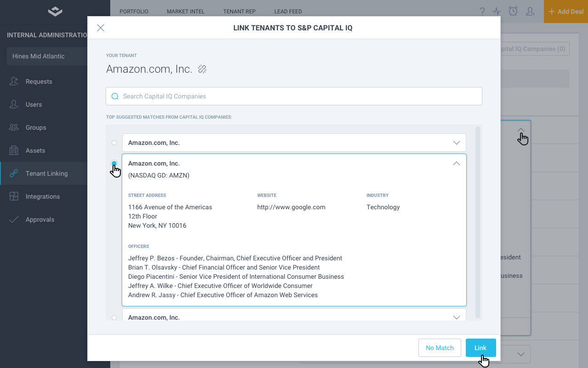Click the unlink icon beside Amazon.com, Inc. title
Screen dimensions: 588x368
tap(202, 69)
